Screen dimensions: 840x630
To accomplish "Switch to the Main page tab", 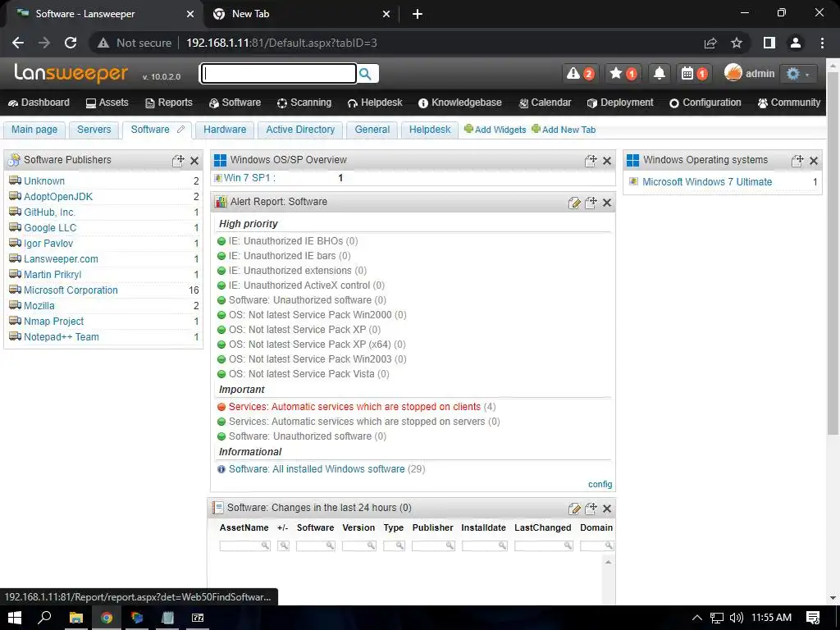I will click(34, 130).
